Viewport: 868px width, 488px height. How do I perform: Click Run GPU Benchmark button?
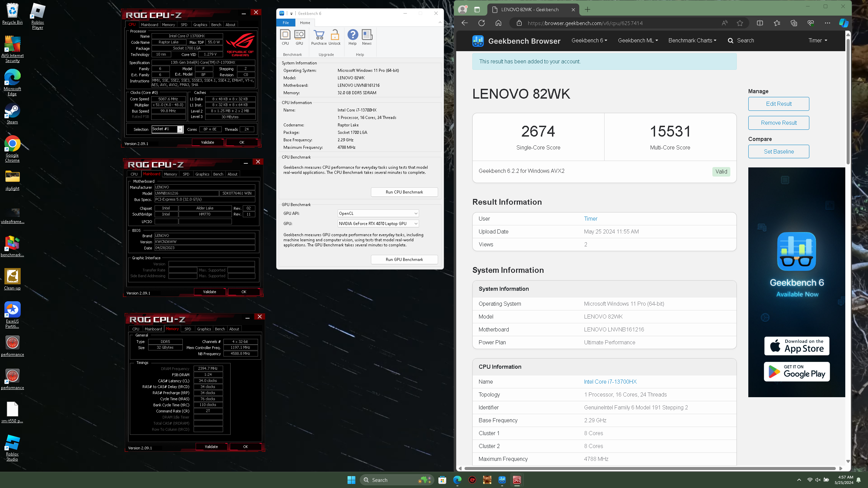click(x=404, y=260)
